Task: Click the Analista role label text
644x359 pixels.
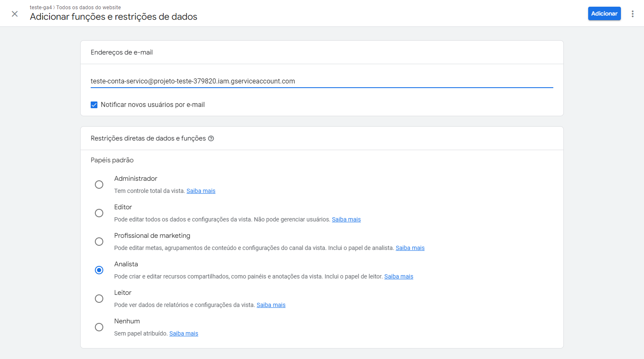Action: (x=126, y=264)
